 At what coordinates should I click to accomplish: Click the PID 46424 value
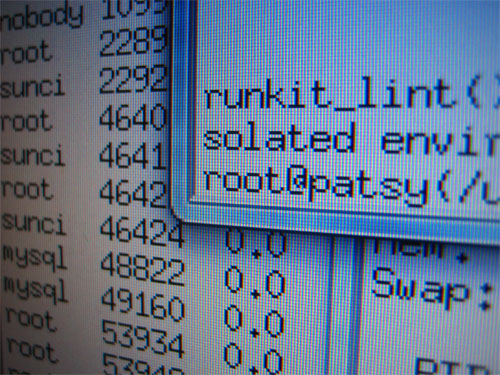pyautogui.click(x=142, y=231)
